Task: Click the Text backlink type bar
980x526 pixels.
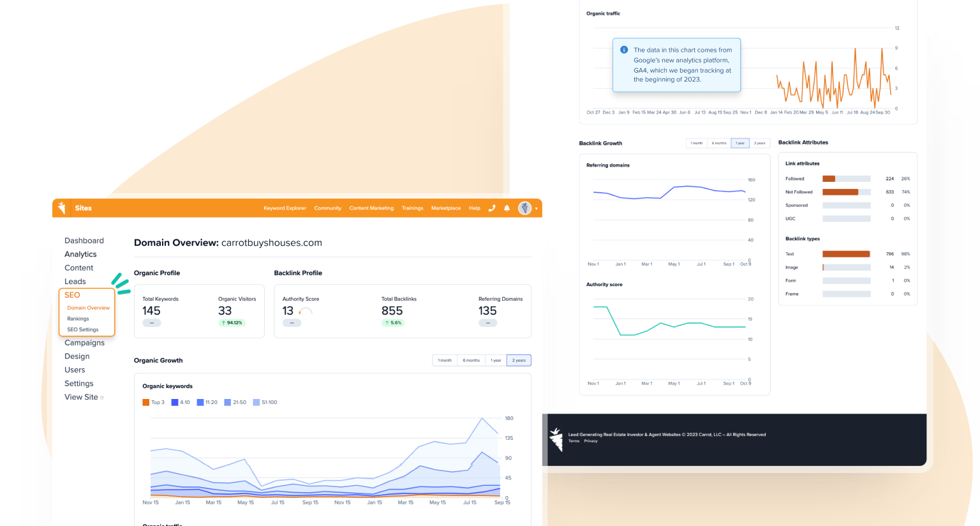Action: click(847, 254)
